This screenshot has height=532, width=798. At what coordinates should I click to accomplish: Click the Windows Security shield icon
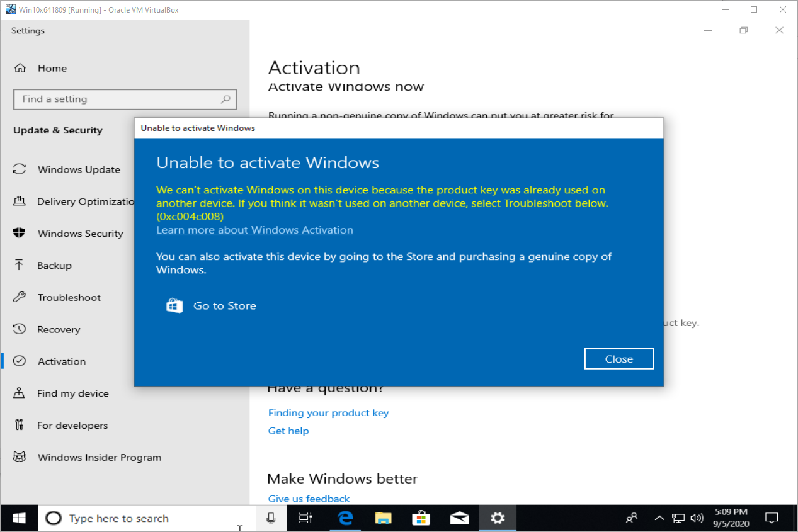pyautogui.click(x=20, y=233)
